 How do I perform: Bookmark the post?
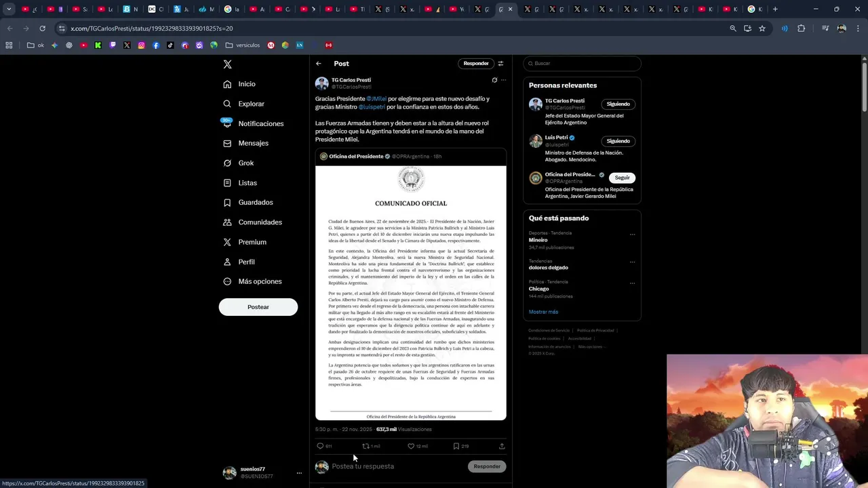point(456,446)
